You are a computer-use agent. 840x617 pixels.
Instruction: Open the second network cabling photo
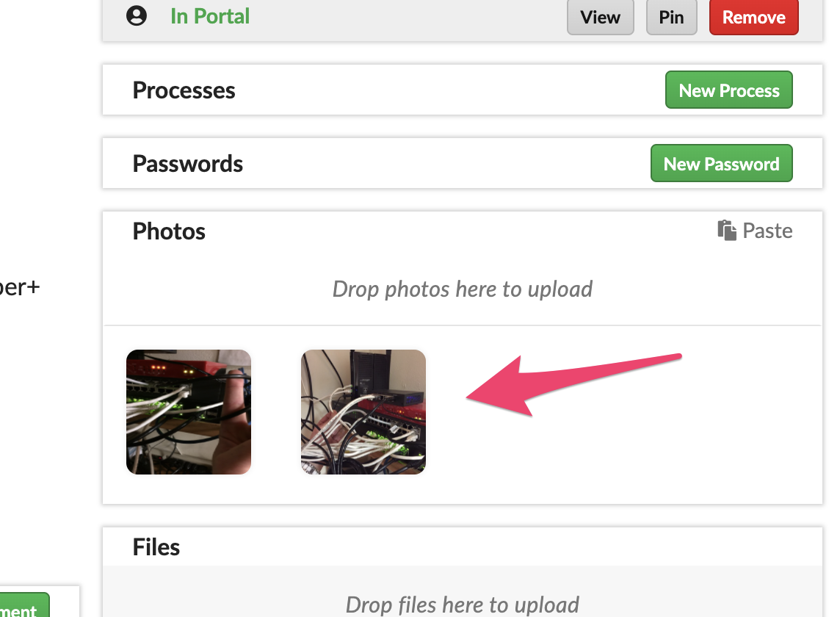click(x=363, y=411)
